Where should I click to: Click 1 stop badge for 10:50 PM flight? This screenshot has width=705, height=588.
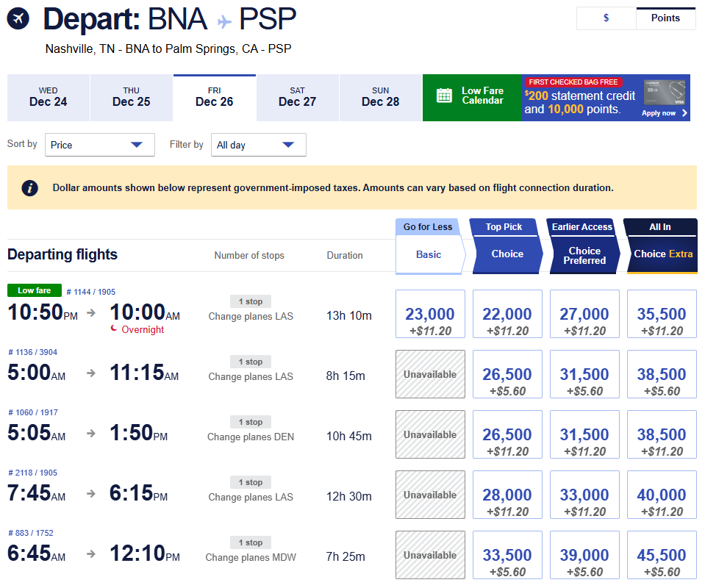pos(251,301)
